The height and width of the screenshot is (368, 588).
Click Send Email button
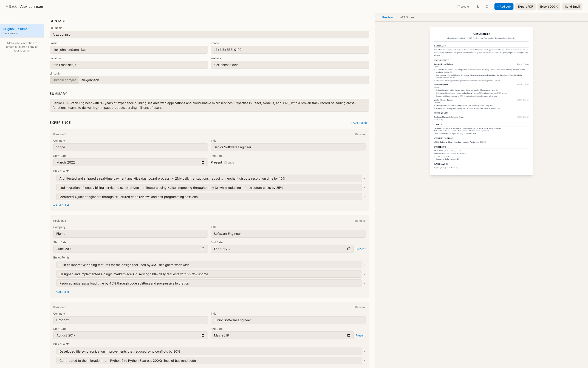coord(572,7)
